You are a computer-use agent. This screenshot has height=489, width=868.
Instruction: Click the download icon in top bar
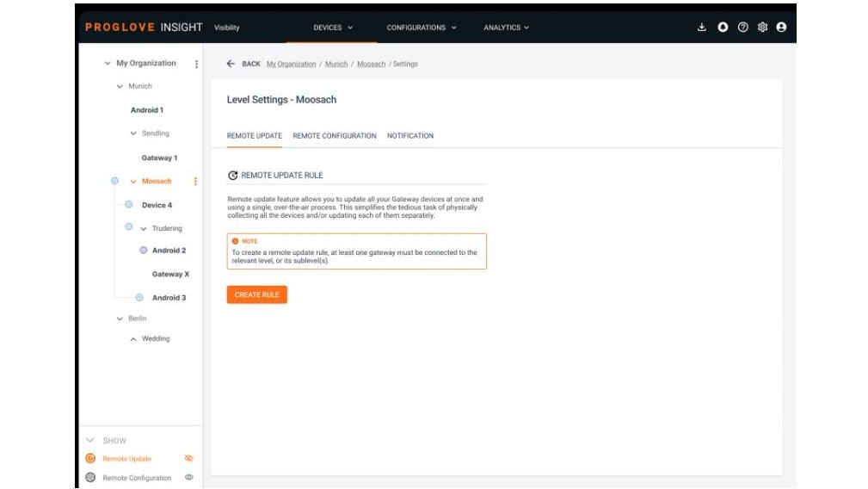[x=702, y=28]
